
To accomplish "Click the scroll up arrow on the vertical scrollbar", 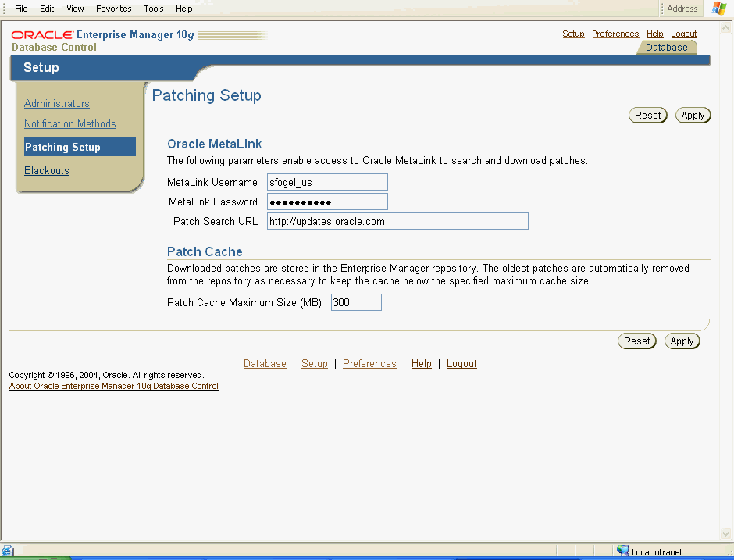I will click(x=727, y=27).
